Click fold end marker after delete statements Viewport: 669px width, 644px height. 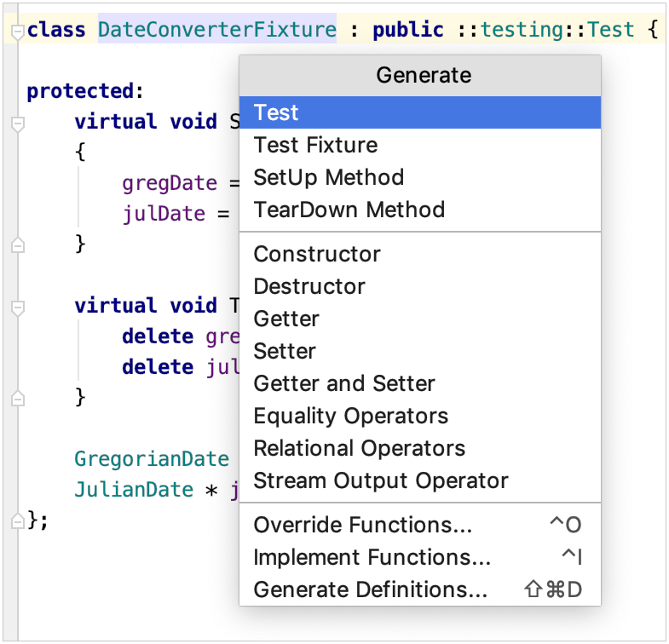[x=17, y=398]
